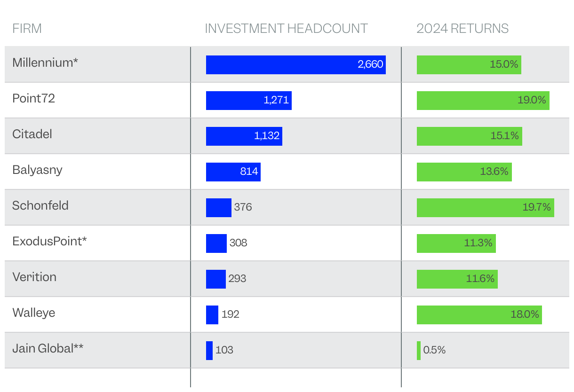The width and height of the screenshot is (574, 392).
Task: Click the Citadel row label
Action: pos(32,134)
